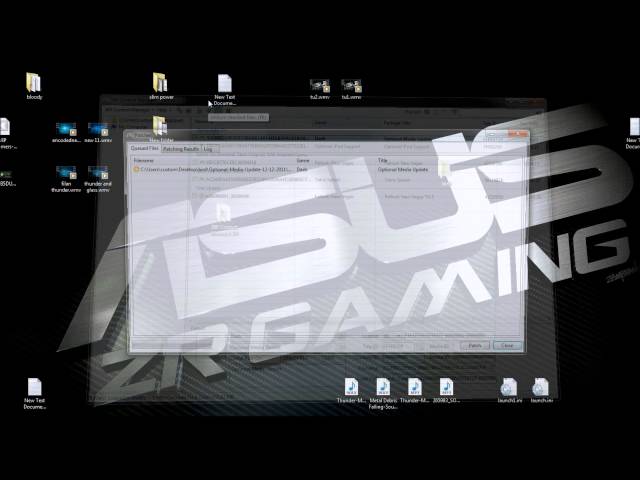This screenshot has width=640, height=480.
Task: Click the Patch button
Action: coord(475,345)
